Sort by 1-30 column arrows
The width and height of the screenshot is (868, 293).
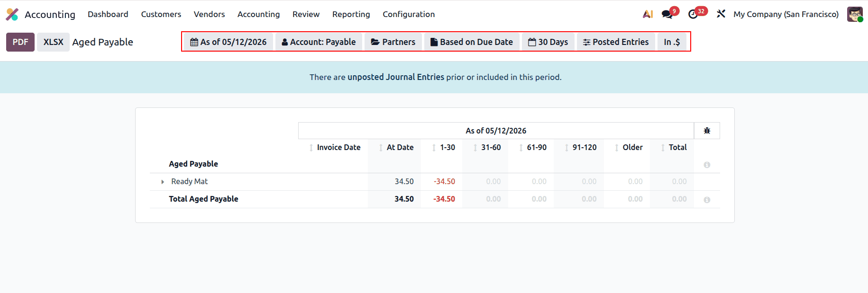(434, 148)
